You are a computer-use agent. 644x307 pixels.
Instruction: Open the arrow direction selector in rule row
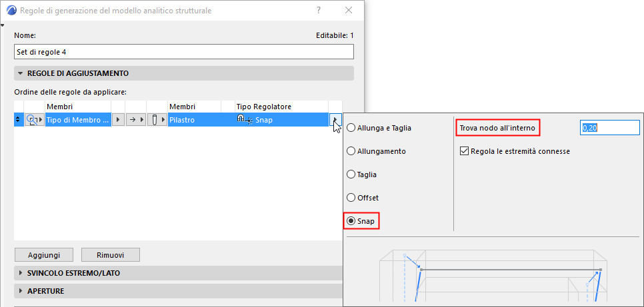point(135,120)
